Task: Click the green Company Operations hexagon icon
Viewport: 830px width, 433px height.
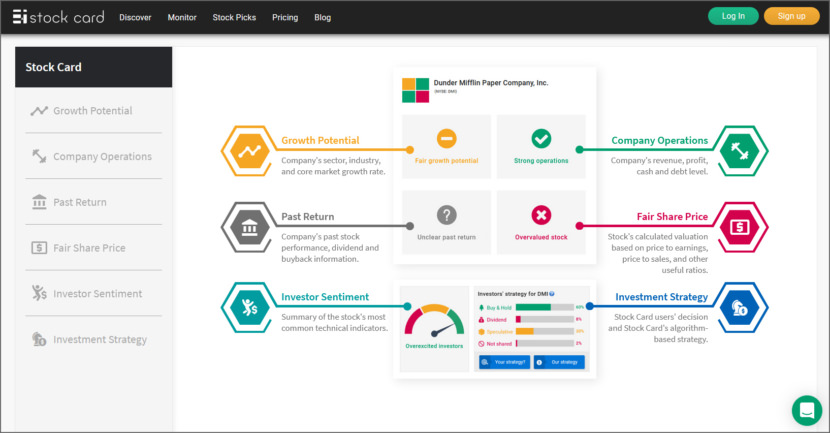Action: coord(740,151)
